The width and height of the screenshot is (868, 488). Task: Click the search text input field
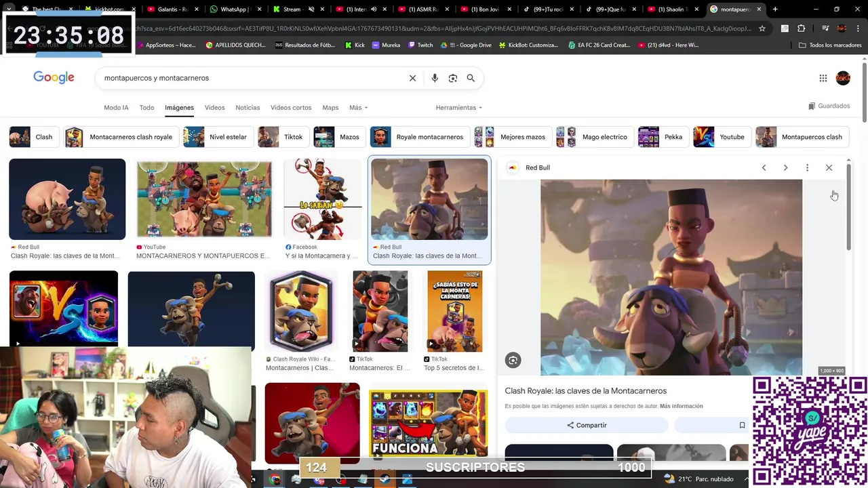pyautogui.click(x=251, y=78)
